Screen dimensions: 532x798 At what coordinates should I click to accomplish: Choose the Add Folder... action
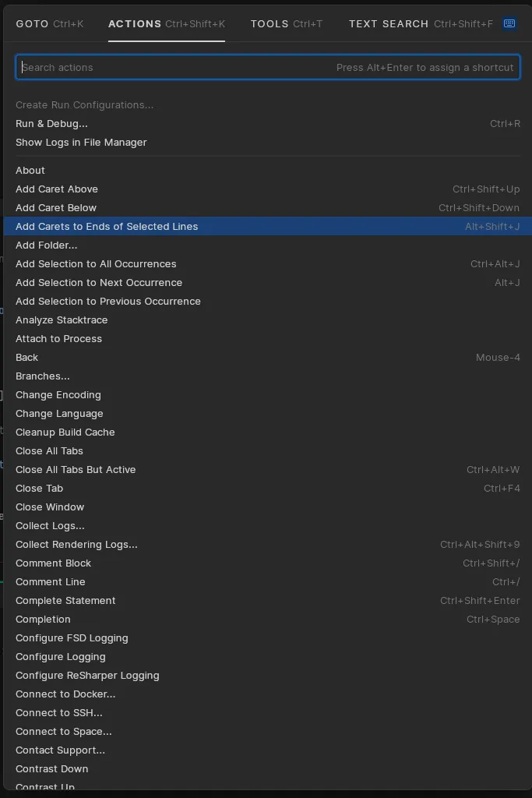[47, 245]
